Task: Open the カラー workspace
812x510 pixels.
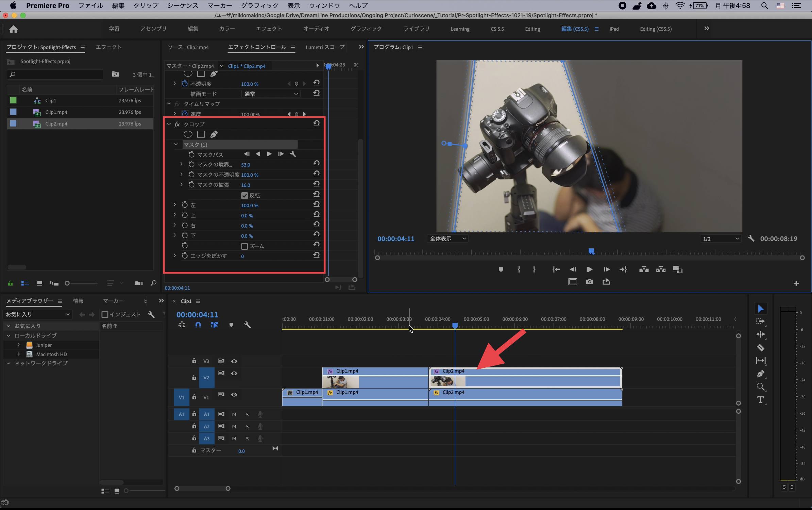Action: click(227, 29)
